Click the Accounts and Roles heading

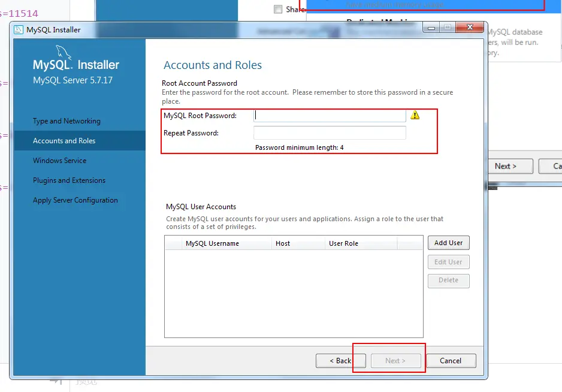(213, 65)
